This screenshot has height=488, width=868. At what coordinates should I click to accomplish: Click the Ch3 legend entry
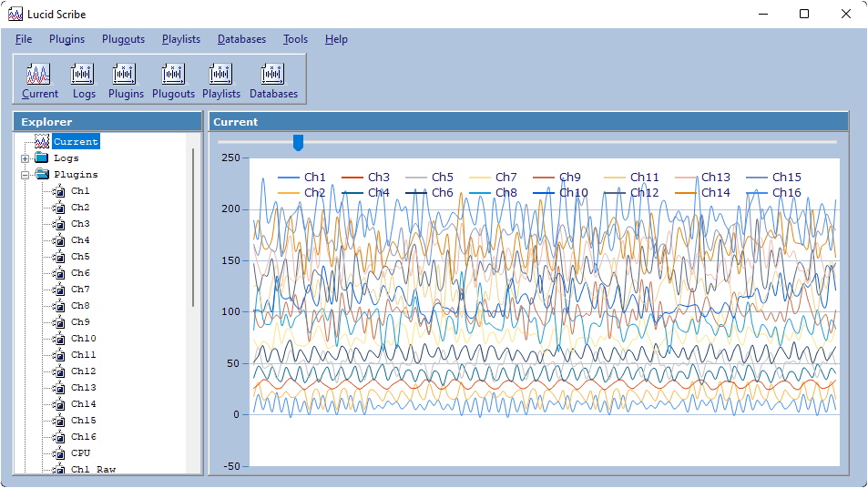click(x=366, y=177)
